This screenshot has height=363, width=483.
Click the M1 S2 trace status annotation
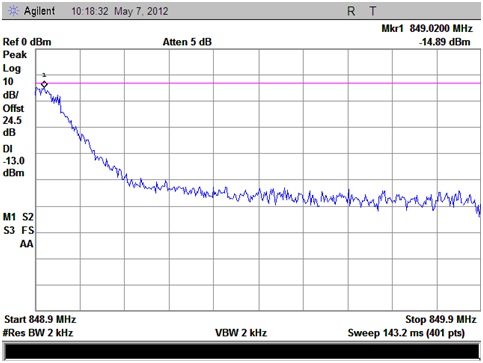coord(18,217)
